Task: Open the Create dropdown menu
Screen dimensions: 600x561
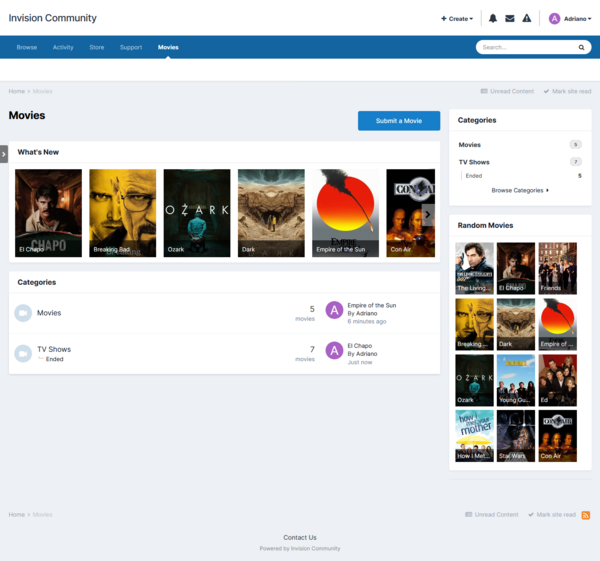Action: coord(457,18)
